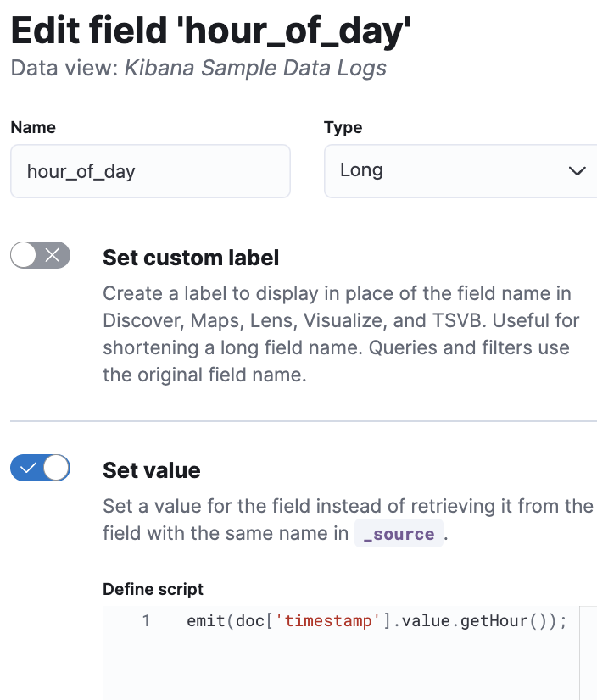Click the Set value heading
Screen dimensions: 597x700
click(x=152, y=470)
